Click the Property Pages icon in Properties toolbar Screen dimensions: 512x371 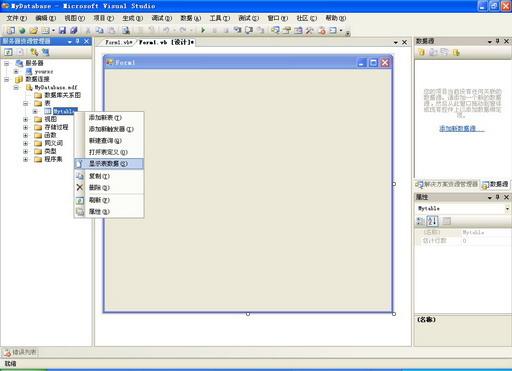pos(447,221)
